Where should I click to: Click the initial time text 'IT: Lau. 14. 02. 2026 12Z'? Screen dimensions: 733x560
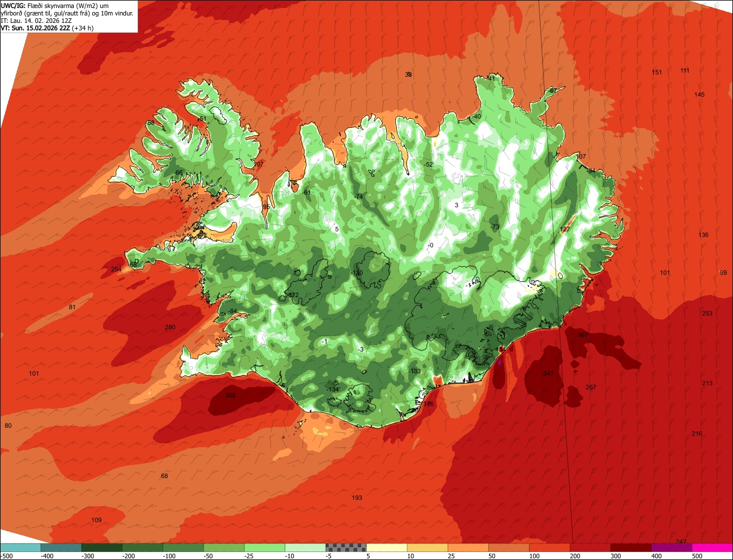coord(36,20)
